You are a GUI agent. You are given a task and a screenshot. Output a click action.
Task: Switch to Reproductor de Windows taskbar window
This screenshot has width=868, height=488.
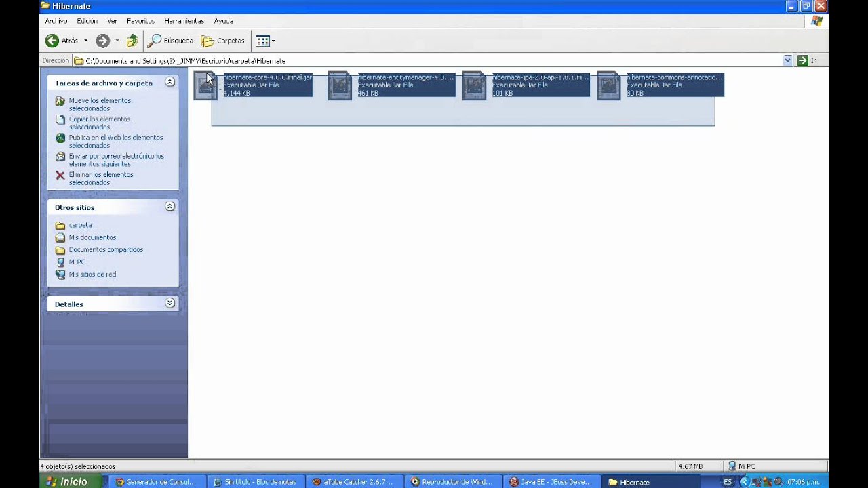tap(453, 482)
